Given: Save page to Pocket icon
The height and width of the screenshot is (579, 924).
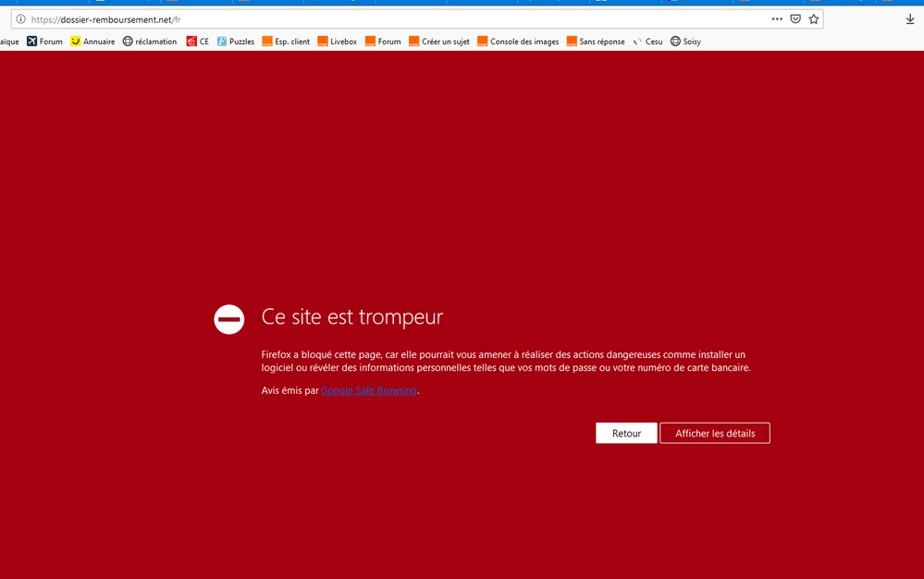Looking at the screenshot, I should coord(795,18).
